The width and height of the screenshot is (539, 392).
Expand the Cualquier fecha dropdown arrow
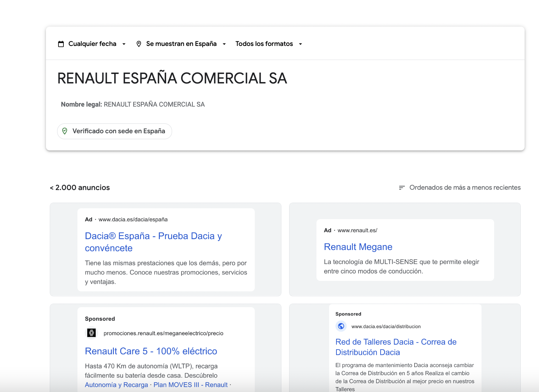tap(124, 44)
